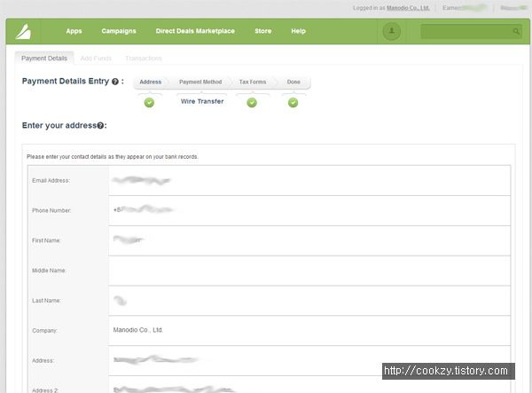Click the Wire Transfer label

pos(202,101)
